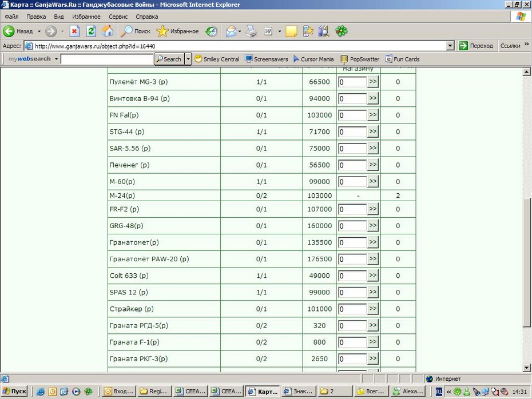Click the Пуск Start button
This screenshot has height=399, width=532.
(14, 391)
